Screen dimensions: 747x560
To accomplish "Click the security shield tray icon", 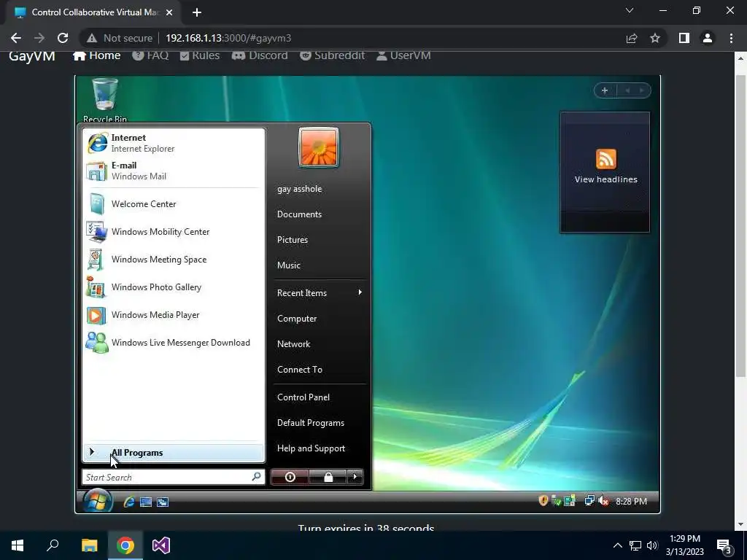I will 543,500.
